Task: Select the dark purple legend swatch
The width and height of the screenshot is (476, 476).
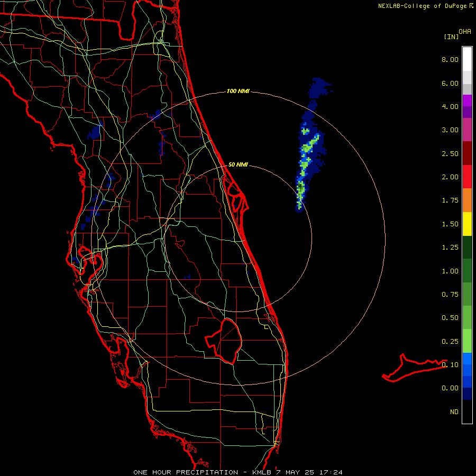Action: (x=467, y=112)
